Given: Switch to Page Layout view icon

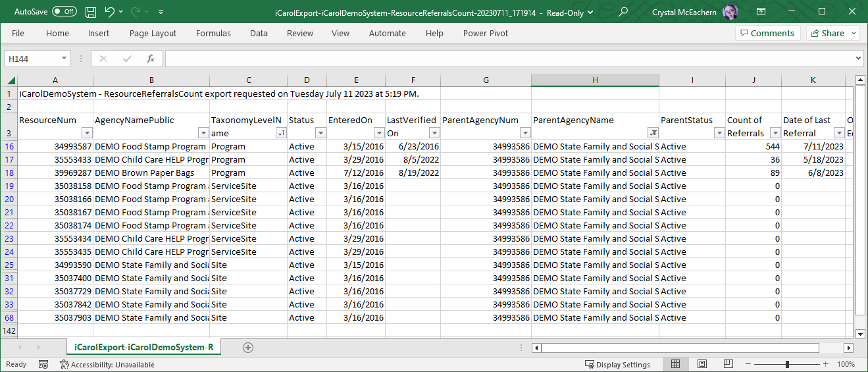Looking at the screenshot, I should pos(702,364).
